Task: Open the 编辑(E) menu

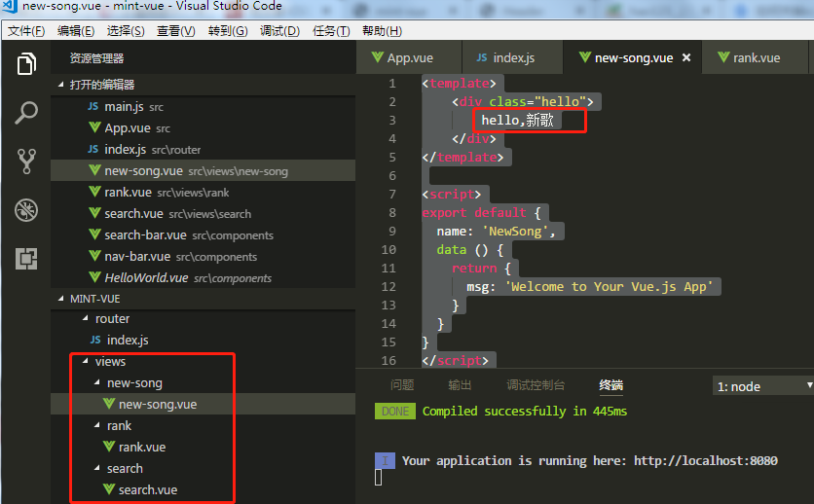Action: coord(76,31)
